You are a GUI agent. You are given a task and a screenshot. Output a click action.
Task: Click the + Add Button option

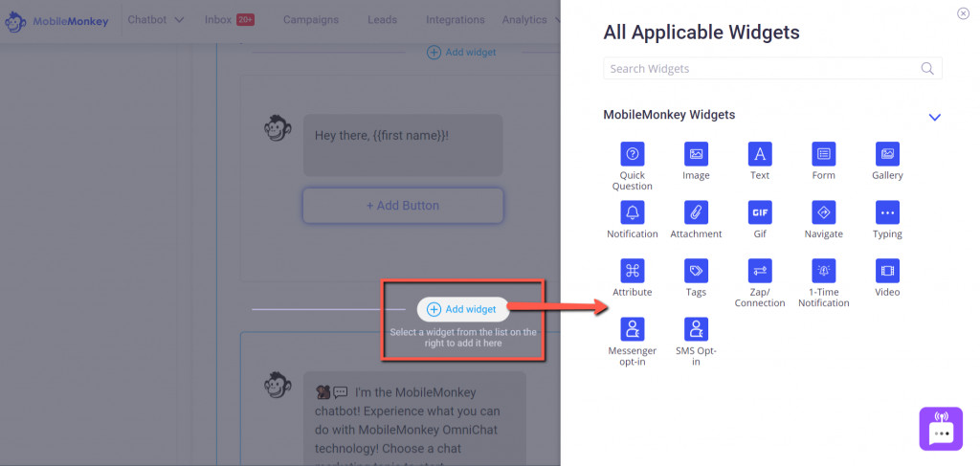(x=402, y=206)
